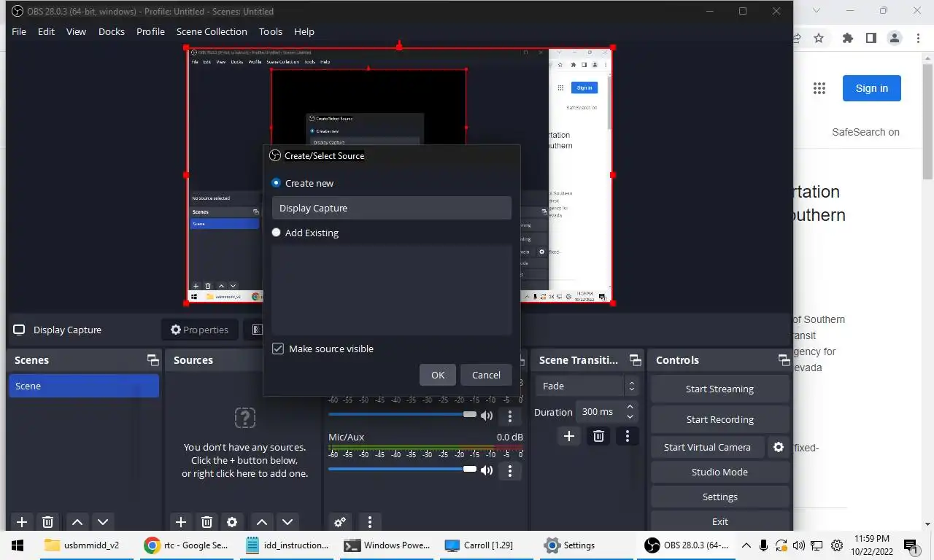Open advanced audio properties gears icon
Screen dimensions: 934x560
coord(340,521)
